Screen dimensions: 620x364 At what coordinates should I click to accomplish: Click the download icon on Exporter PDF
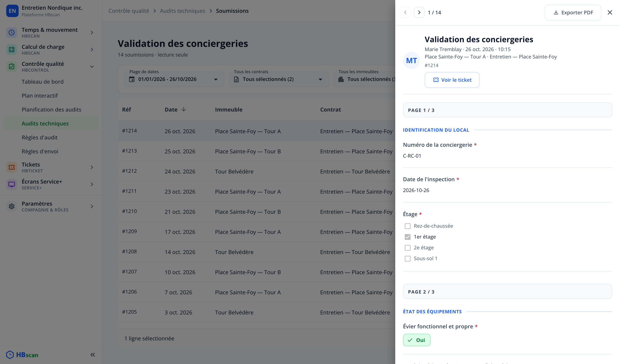coord(556,12)
